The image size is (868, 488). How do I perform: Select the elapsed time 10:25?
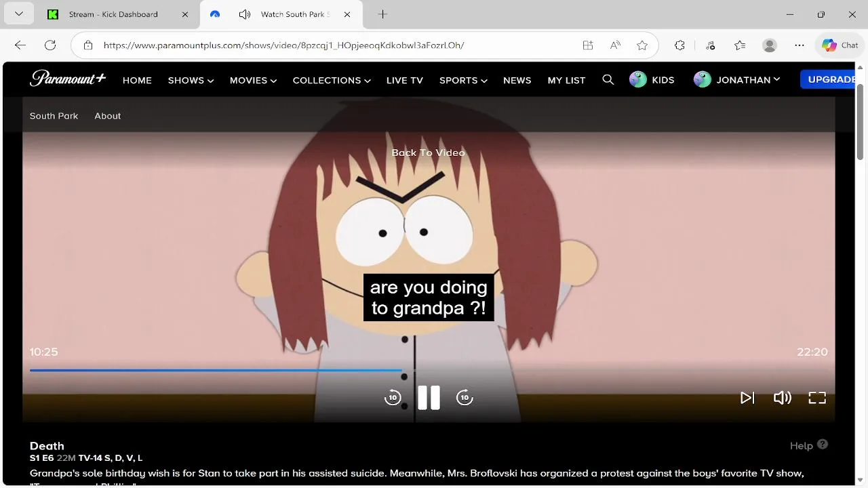point(44,352)
